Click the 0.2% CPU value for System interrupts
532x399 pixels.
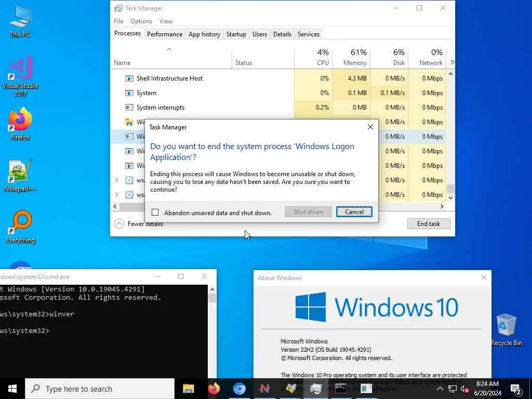pyautogui.click(x=322, y=108)
